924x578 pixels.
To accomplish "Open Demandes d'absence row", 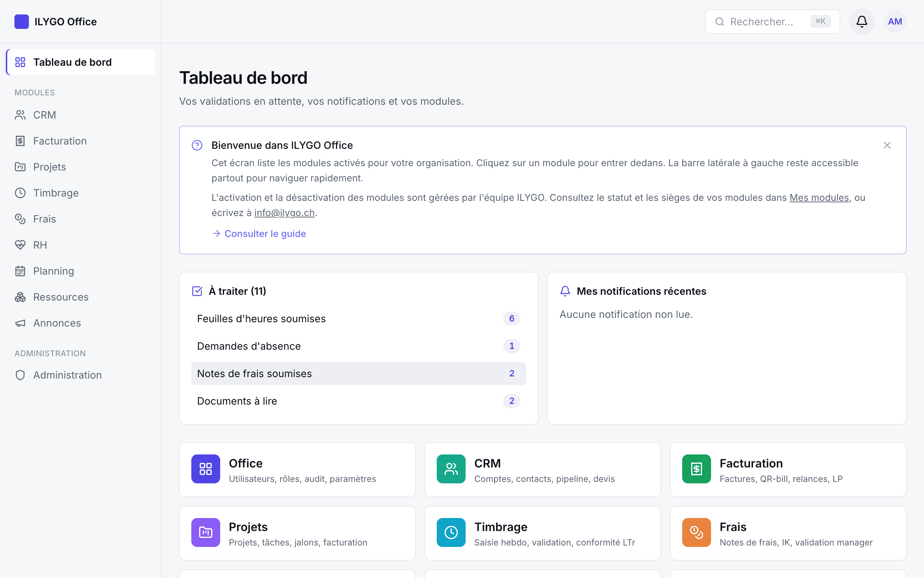I will [x=358, y=346].
